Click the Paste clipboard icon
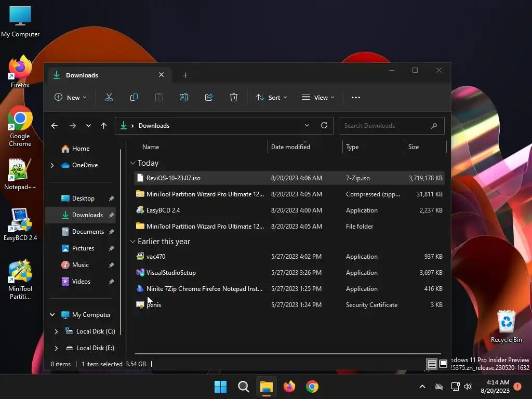 click(x=159, y=98)
